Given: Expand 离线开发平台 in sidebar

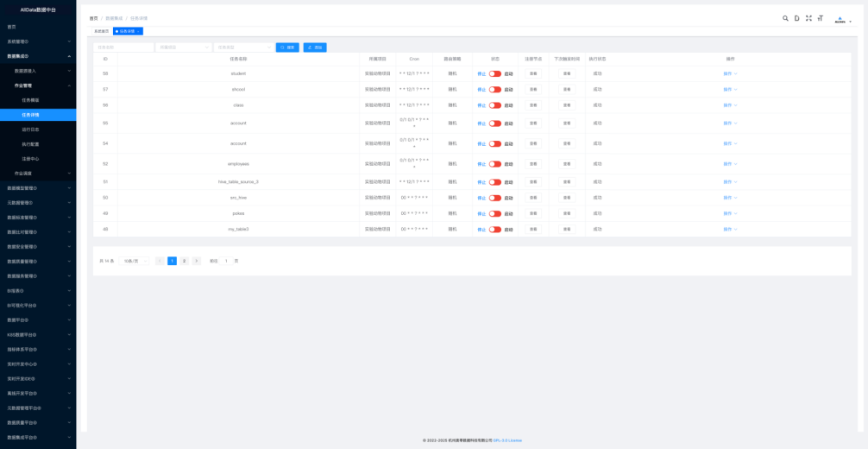Looking at the screenshot, I should (38, 393).
